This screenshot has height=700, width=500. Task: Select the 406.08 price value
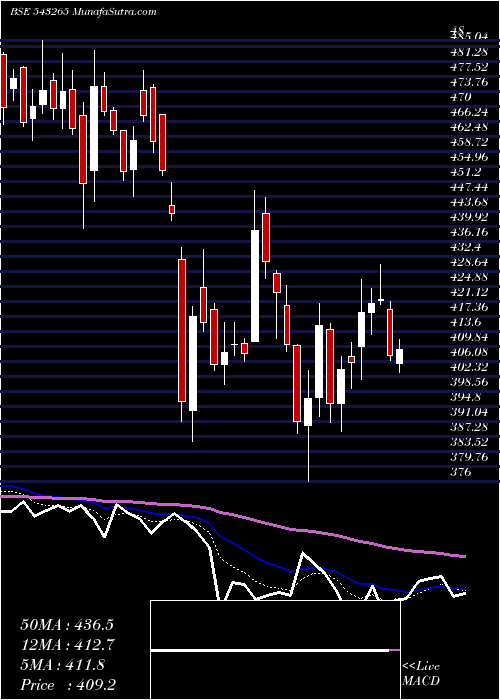coord(469,352)
